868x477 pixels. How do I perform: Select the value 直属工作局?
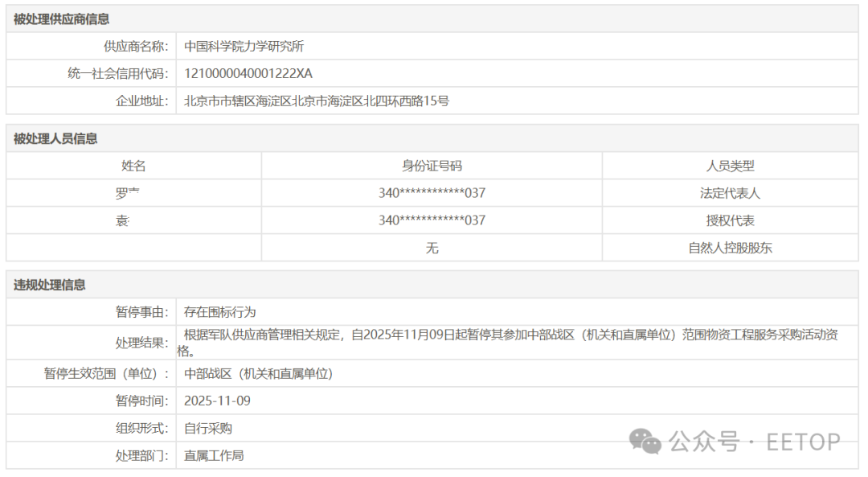click(x=214, y=456)
